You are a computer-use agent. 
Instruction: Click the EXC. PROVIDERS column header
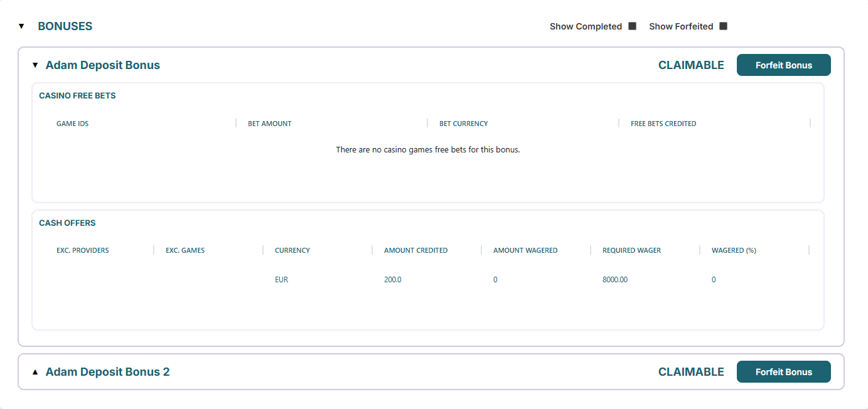(x=82, y=250)
